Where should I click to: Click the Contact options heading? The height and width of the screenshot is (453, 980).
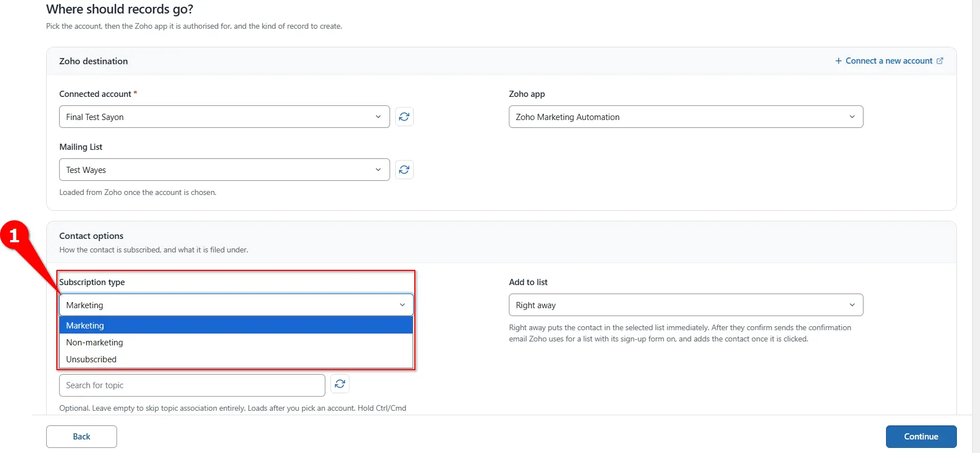(91, 236)
